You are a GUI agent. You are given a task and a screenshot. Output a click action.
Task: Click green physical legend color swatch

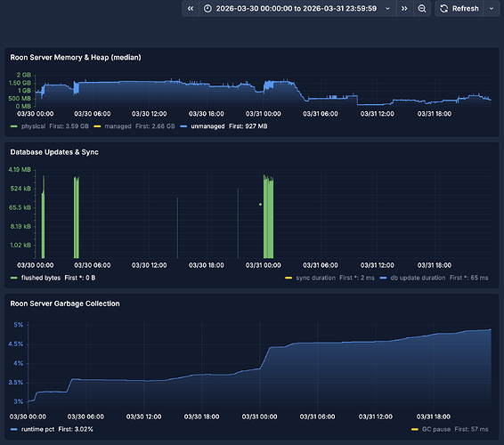(14, 126)
